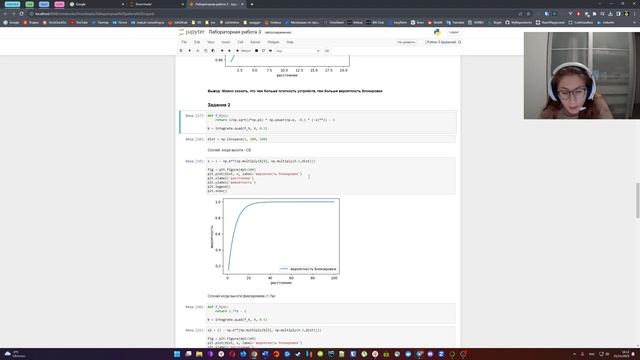The height and width of the screenshot is (360, 640).
Task: Open the cell type dropdown
Action: (298, 51)
